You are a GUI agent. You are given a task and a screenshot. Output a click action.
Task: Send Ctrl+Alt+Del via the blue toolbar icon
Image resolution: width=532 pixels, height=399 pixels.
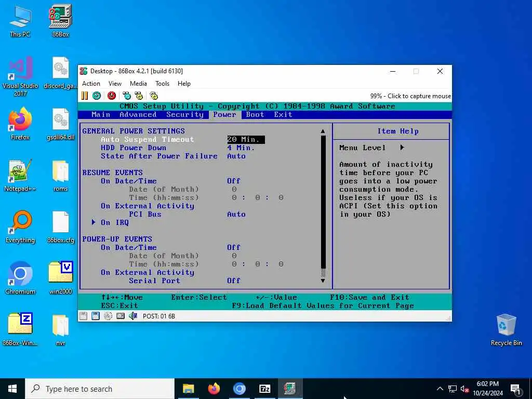coord(127,96)
